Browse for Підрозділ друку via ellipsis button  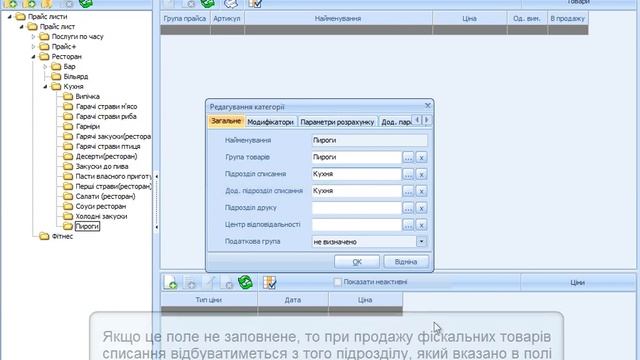(x=408, y=208)
